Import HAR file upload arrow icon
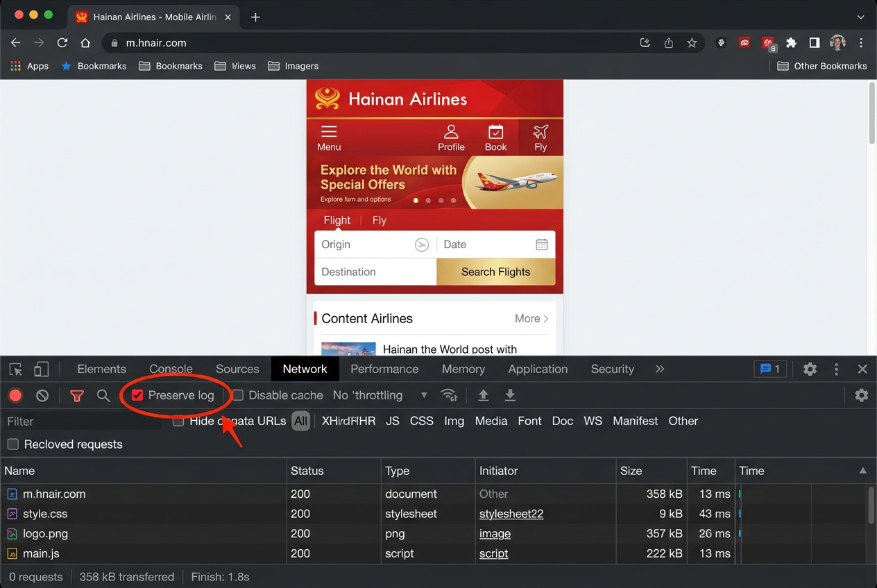The image size is (877, 588). point(484,395)
